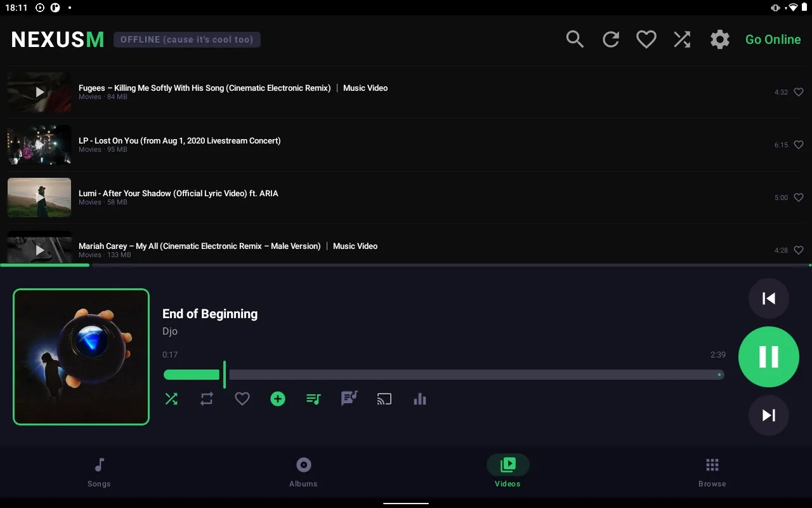The height and width of the screenshot is (508, 812).
Task: Pause playback with big green button
Action: [769, 357]
